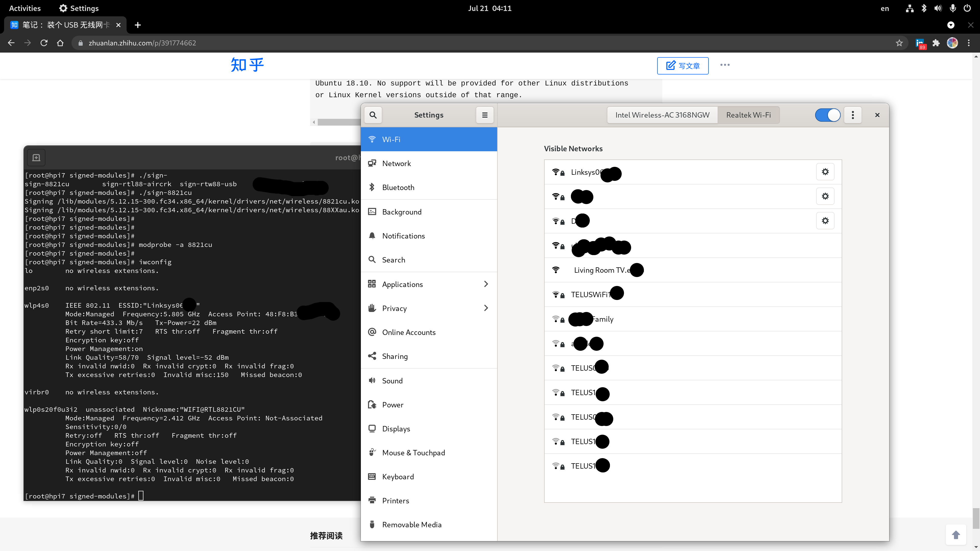Open gear settings for the second listed network
This screenshot has height=551, width=980.
825,196
